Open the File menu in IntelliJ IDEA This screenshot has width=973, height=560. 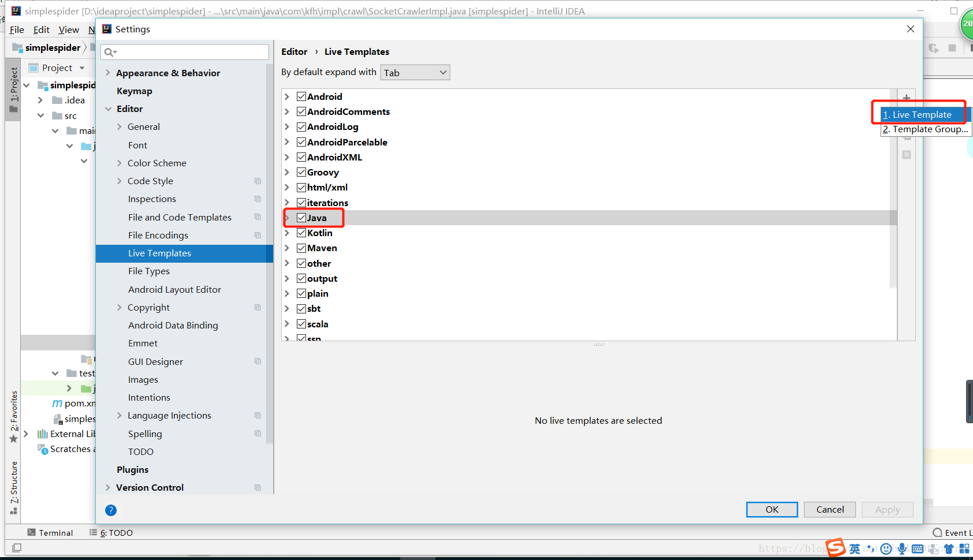17,30
